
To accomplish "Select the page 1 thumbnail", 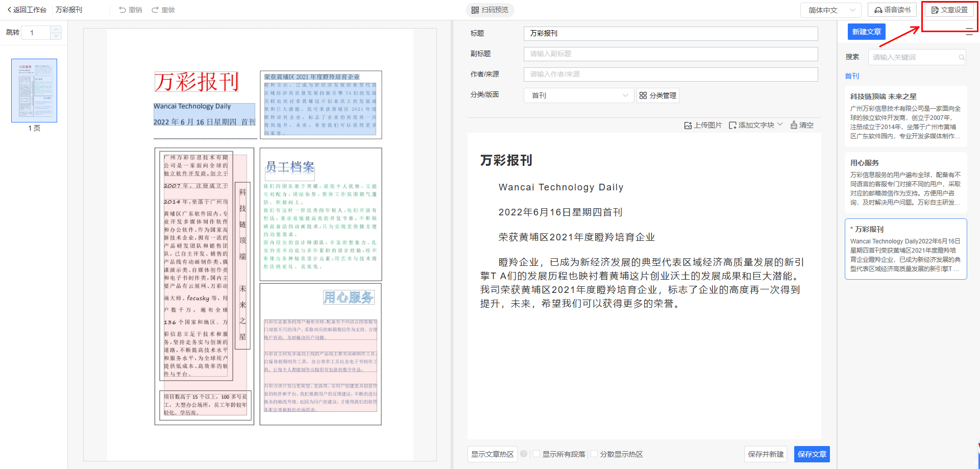I will tap(34, 90).
